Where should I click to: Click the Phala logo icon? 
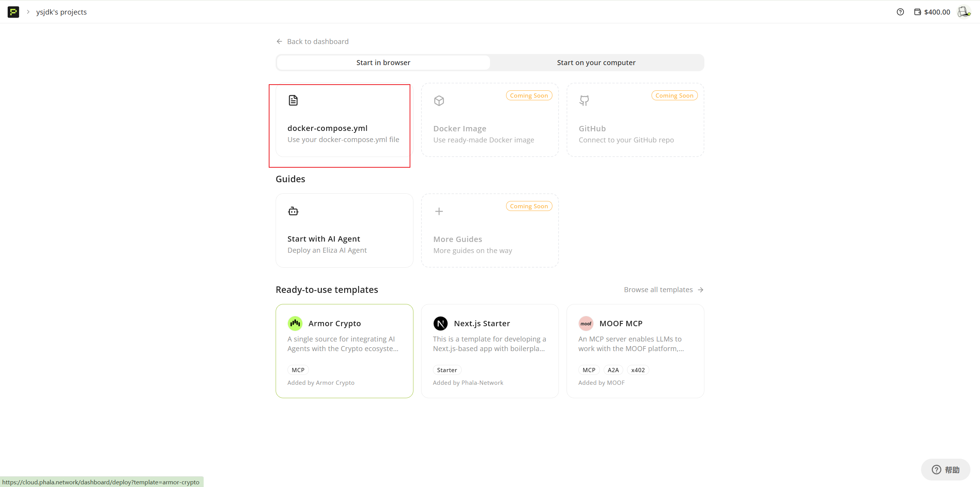click(13, 12)
